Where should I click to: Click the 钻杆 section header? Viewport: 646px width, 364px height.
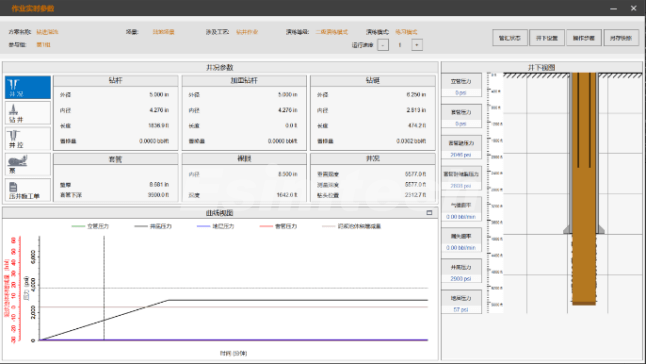tap(116, 81)
